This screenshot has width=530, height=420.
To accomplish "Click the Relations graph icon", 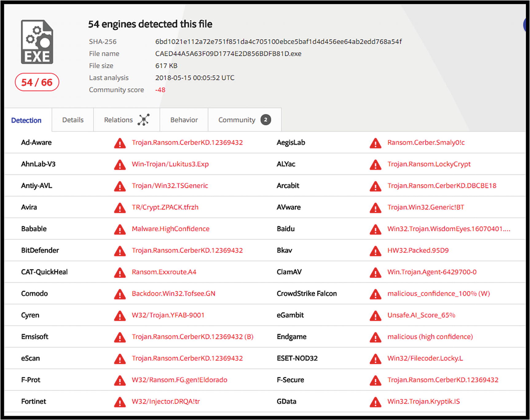I will click(143, 120).
